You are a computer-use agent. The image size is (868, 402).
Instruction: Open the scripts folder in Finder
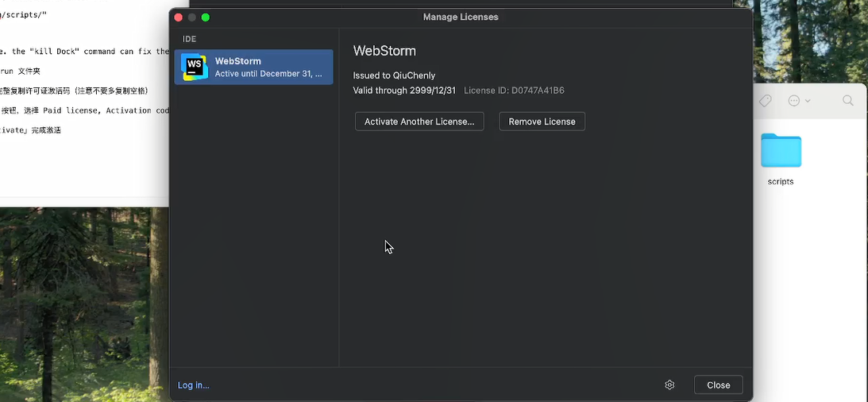click(781, 150)
